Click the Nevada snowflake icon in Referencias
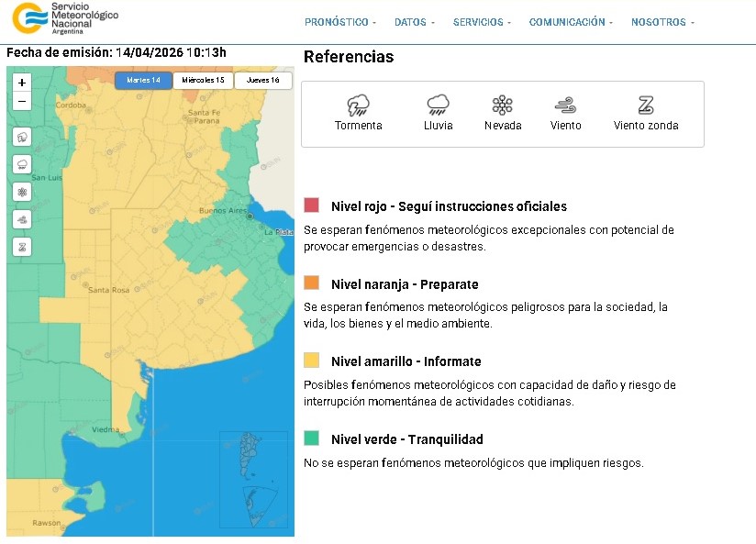756x544 pixels. 502,105
